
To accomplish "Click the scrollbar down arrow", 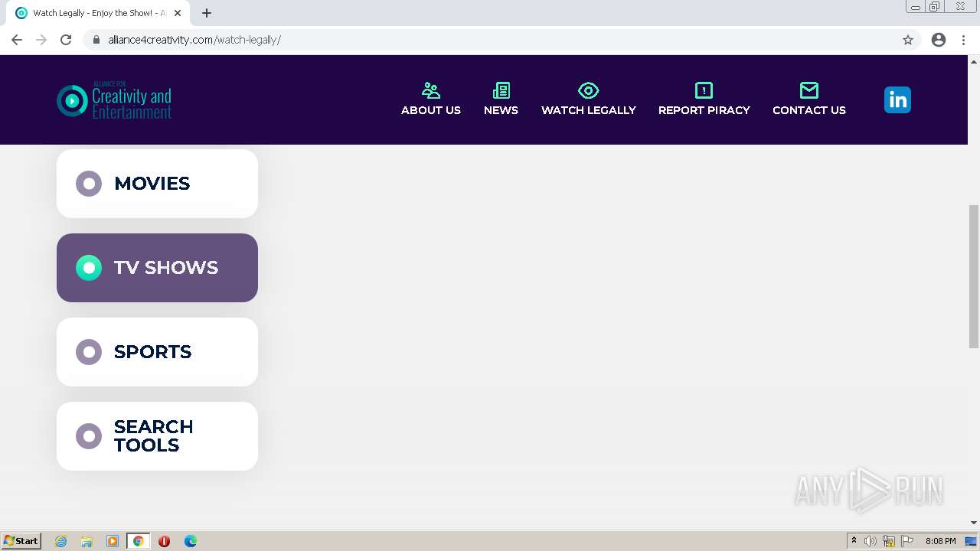I will (974, 523).
